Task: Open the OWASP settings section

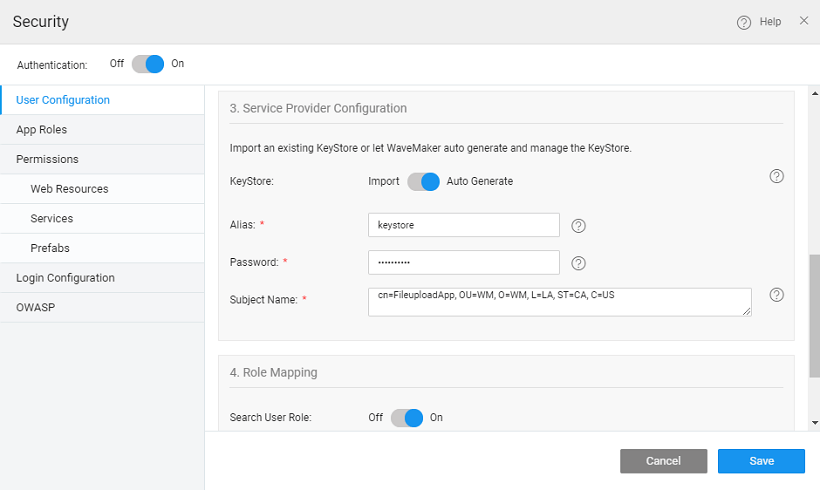Action: pyautogui.click(x=34, y=308)
